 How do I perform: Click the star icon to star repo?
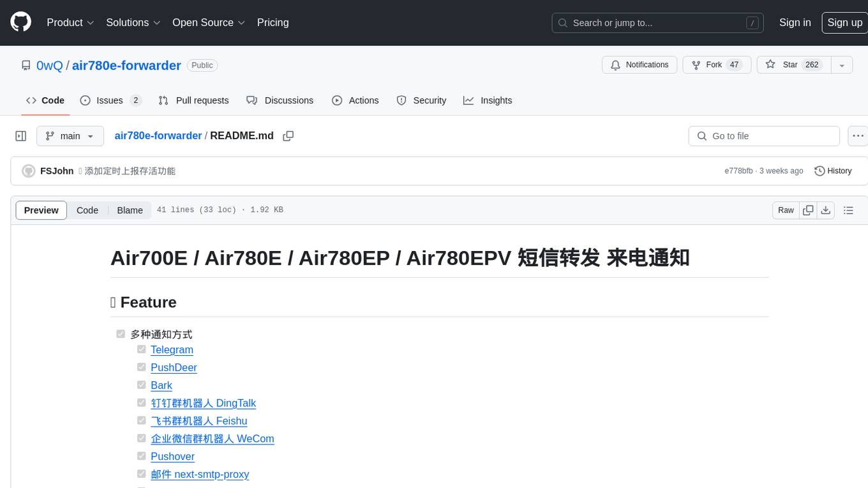[x=770, y=65]
